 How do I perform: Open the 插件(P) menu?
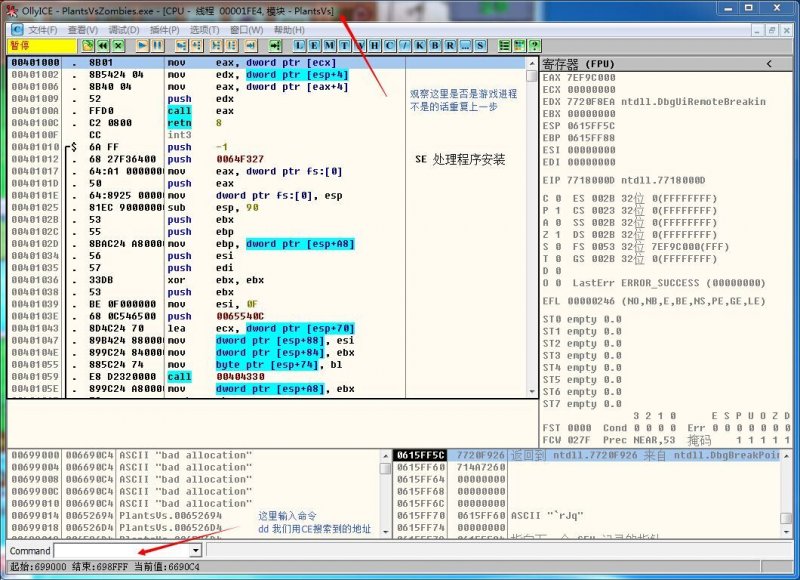pyautogui.click(x=164, y=30)
